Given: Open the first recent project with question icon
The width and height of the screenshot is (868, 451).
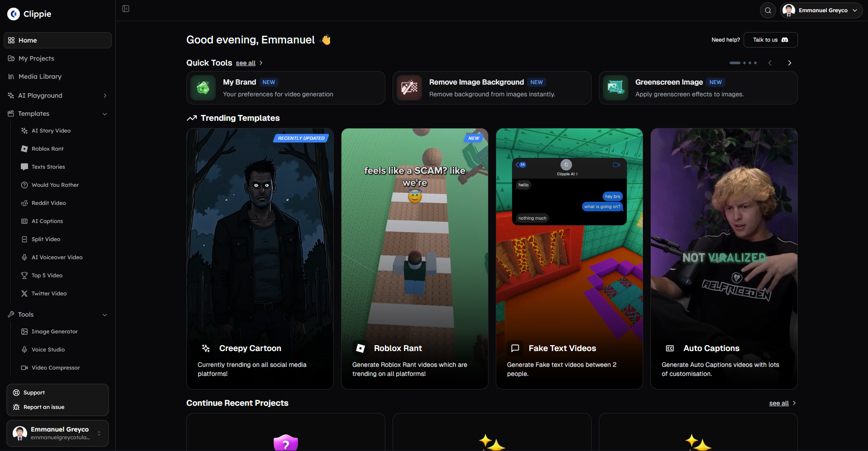Looking at the screenshot, I should pyautogui.click(x=286, y=432).
